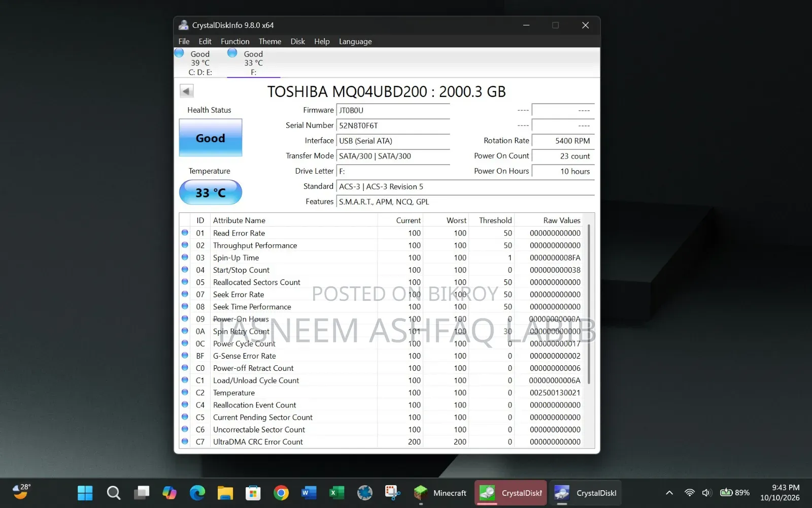Launch Microsoft Edge from taskbar
The width and height of the screenshot is (812, 508).
point(197,493)
